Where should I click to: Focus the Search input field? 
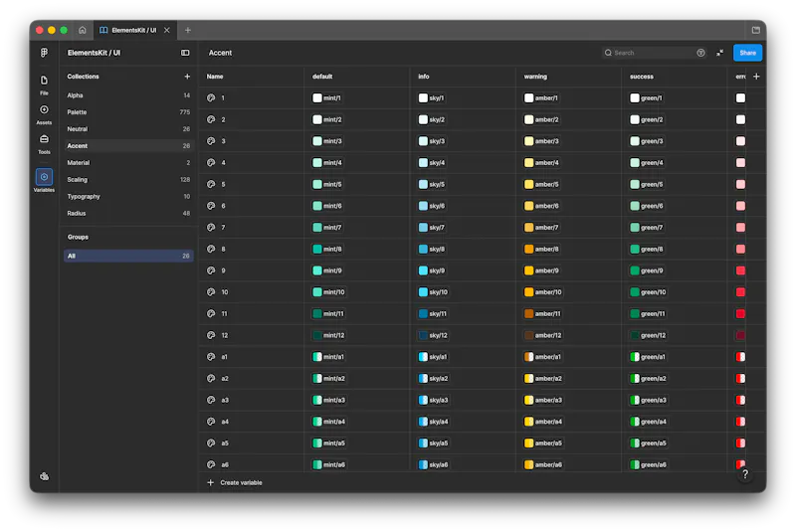pyautogui.click(x=654, y=53)
